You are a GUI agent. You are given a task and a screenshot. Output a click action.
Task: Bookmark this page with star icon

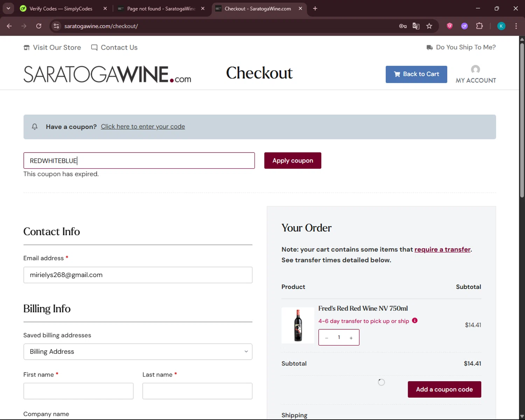point(429,26)
